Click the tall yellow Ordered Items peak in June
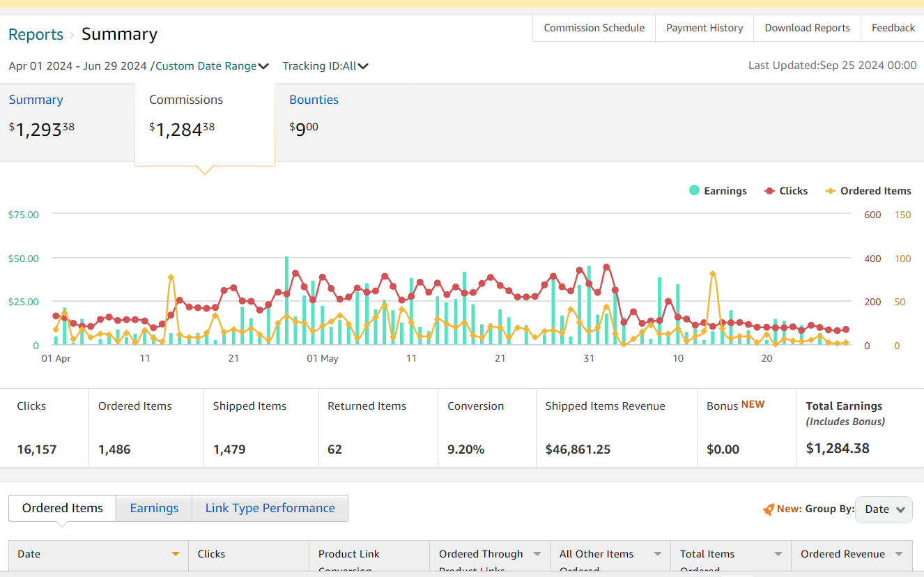The width and height of the screenshot is (924, 577). click(x=712, y=274)
